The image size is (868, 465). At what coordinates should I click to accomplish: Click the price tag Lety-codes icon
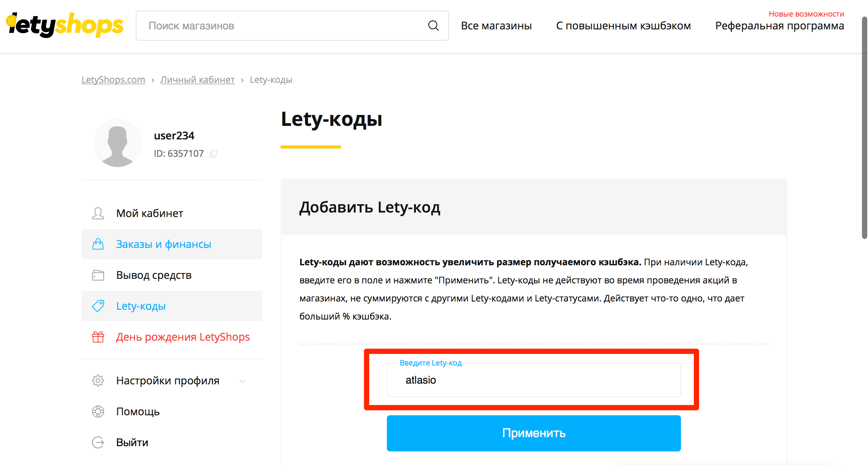coord(98,306)
